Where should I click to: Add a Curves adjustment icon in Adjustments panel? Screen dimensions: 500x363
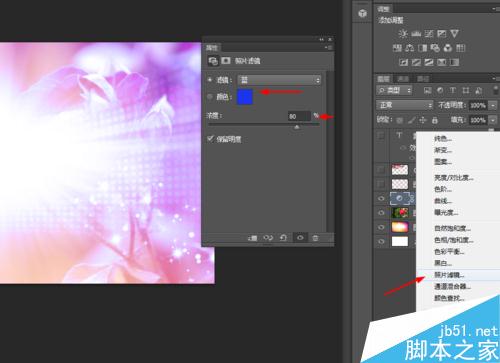pyautogui.click(x=429, y=33)
